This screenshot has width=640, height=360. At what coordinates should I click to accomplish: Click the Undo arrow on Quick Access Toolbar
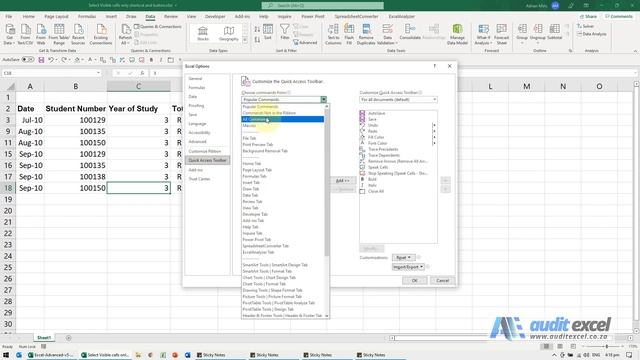point(50,60)
